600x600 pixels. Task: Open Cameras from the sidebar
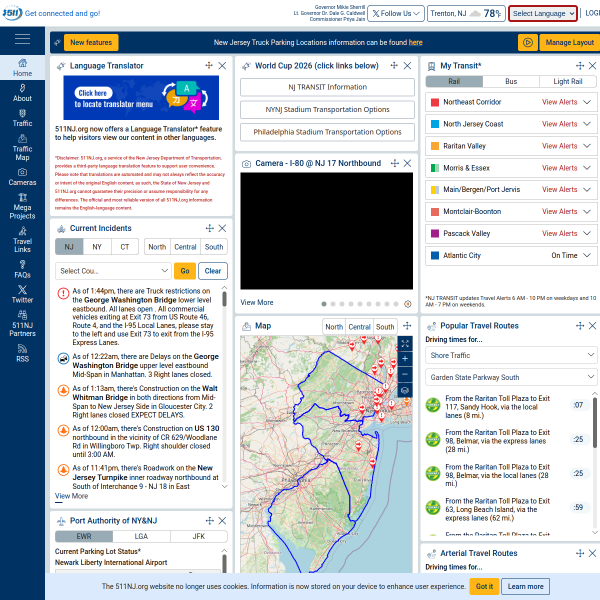point(22,177)
